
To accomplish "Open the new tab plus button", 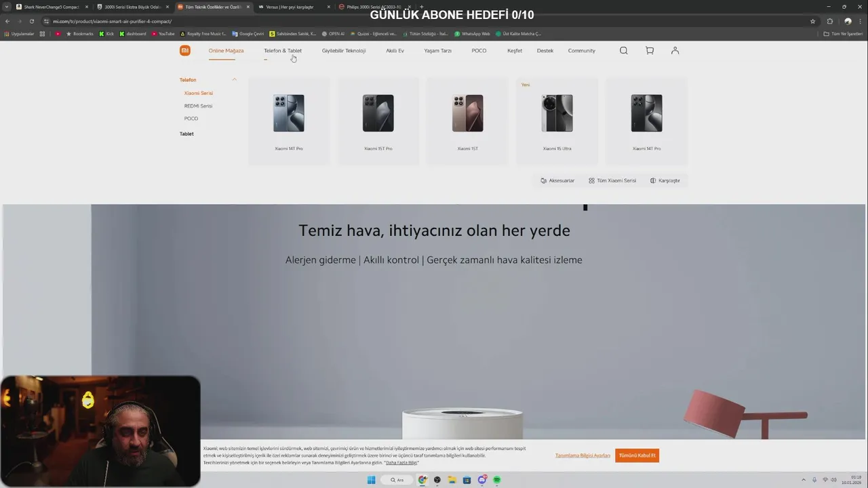I will (421, 7).
